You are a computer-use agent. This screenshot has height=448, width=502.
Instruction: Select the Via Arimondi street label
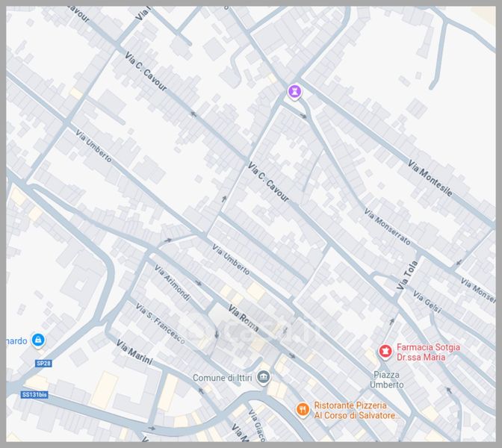172,284
